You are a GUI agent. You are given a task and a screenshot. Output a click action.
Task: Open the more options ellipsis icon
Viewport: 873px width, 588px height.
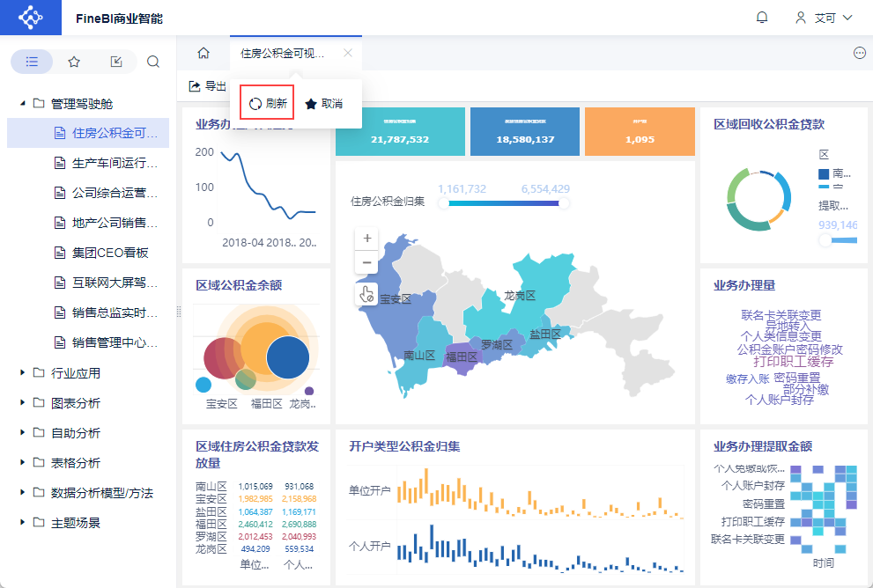pos(859,54)
